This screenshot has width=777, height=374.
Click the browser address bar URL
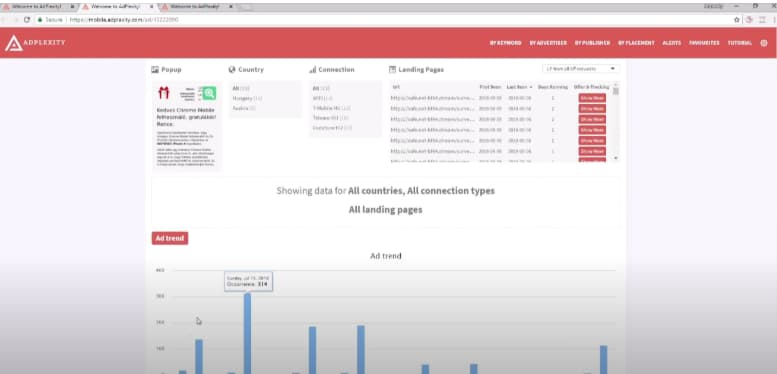[124, 20]
